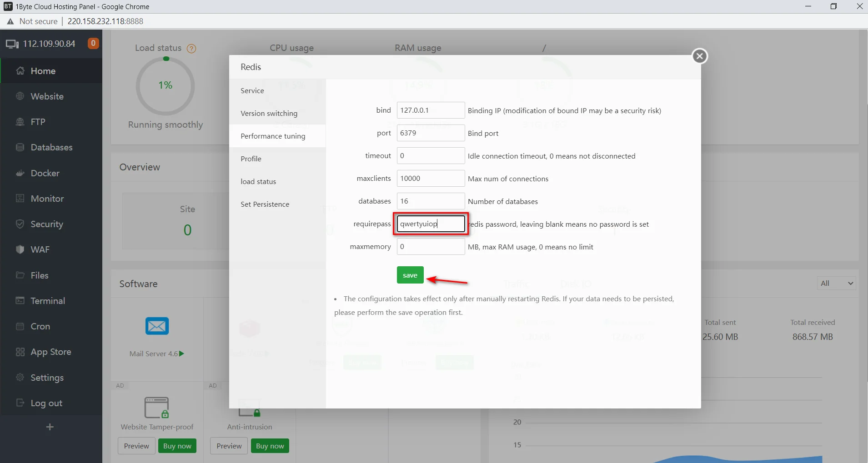The image size is (868, 463).
Task: Click the Files folder icon
Action: coord(20,275)
